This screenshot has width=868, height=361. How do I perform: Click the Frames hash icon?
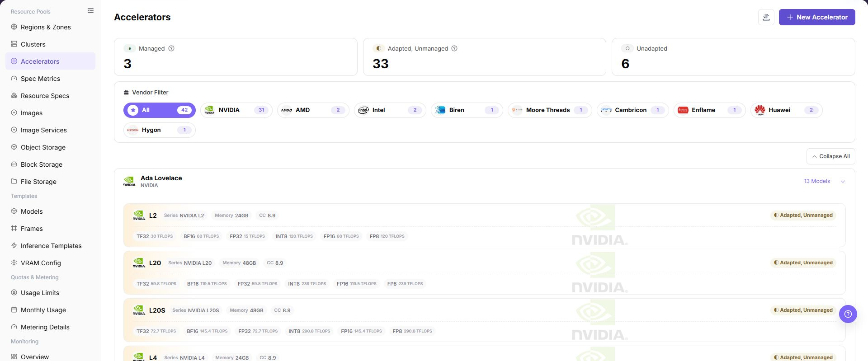click(x=14, y=229)
